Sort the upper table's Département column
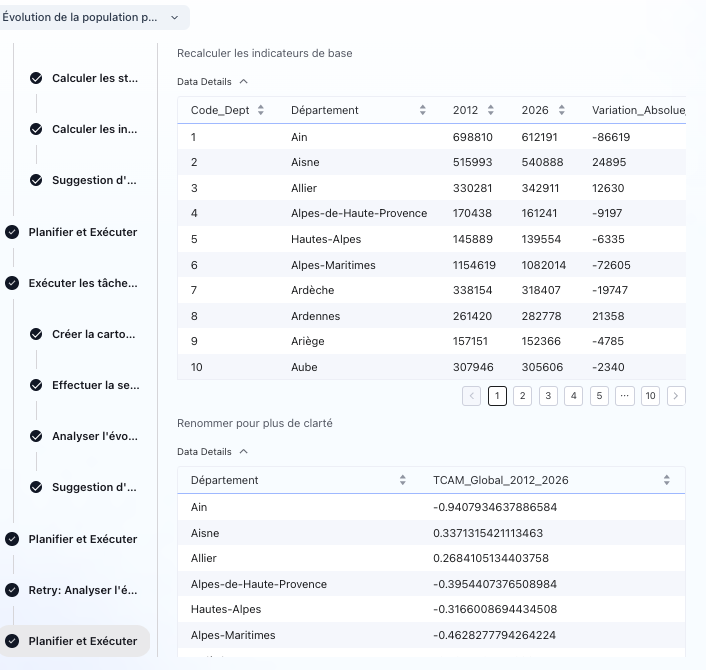The width and height of the screenshot is (706, 670). (x=423, y=110)
